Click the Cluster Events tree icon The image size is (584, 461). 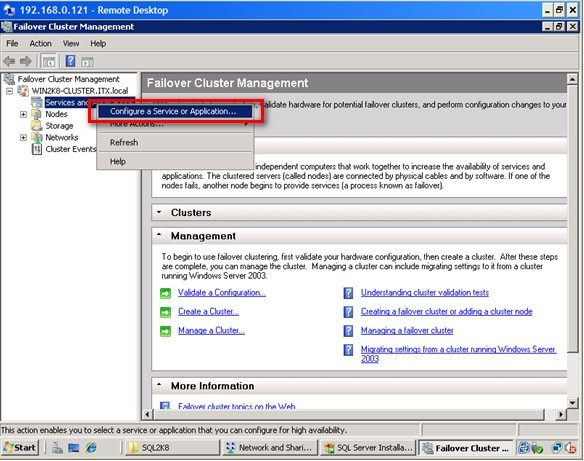click(x=36, y=149)
